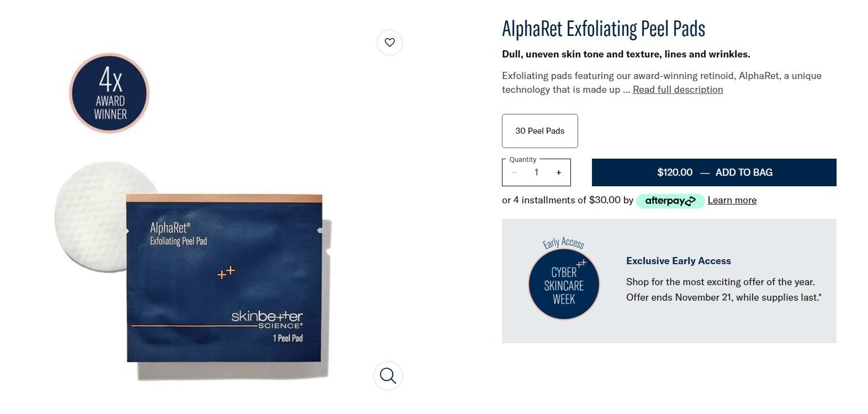
Task: Click AlphaRet Exfoliating Peel Pads title
Action: tap(604, 29)
